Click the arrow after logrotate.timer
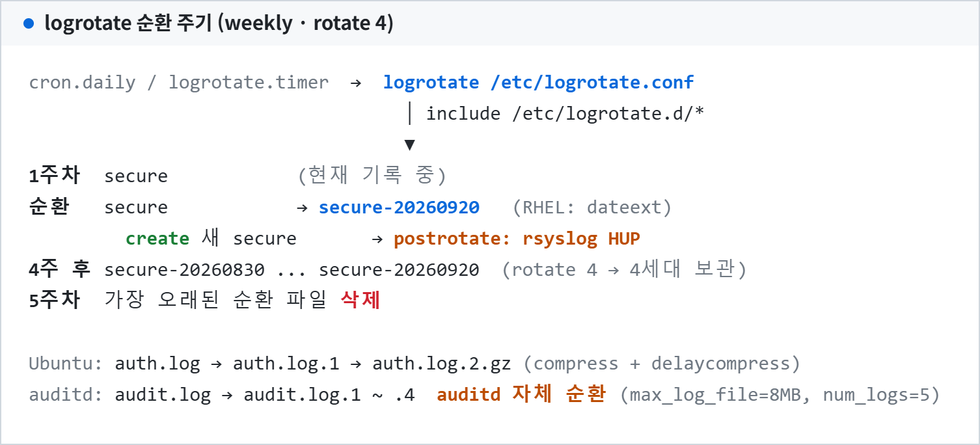Image resolution: width=980 pixels, height=445 pixels. [355, 83]
